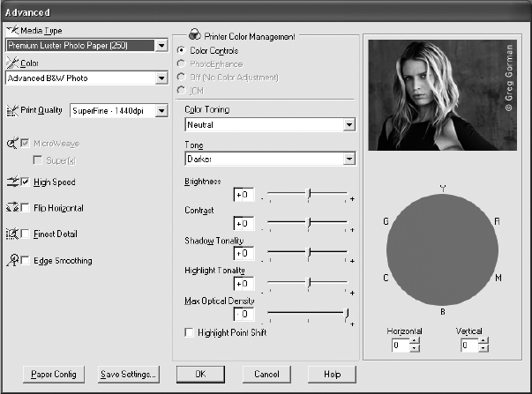
Task: Click the Flip Horizontal icon
Action: [x=11, y=208]
